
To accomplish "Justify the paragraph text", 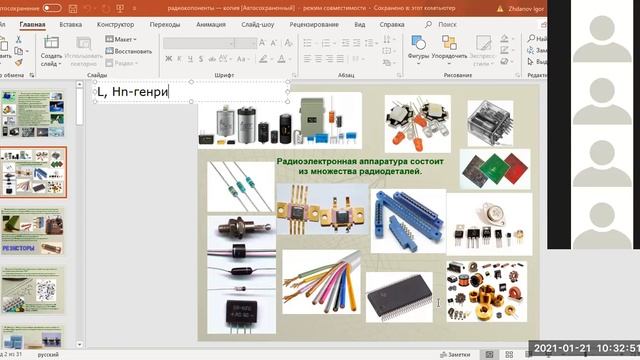I will pos(340,59).
